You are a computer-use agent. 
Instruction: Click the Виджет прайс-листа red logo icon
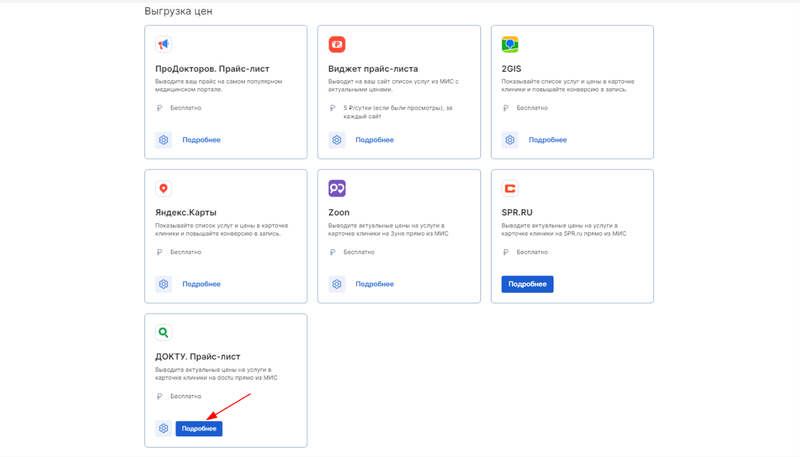337,44
